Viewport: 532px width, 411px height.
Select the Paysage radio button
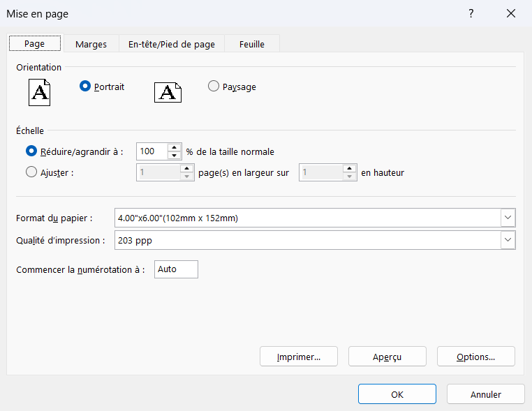pos(214,86)
